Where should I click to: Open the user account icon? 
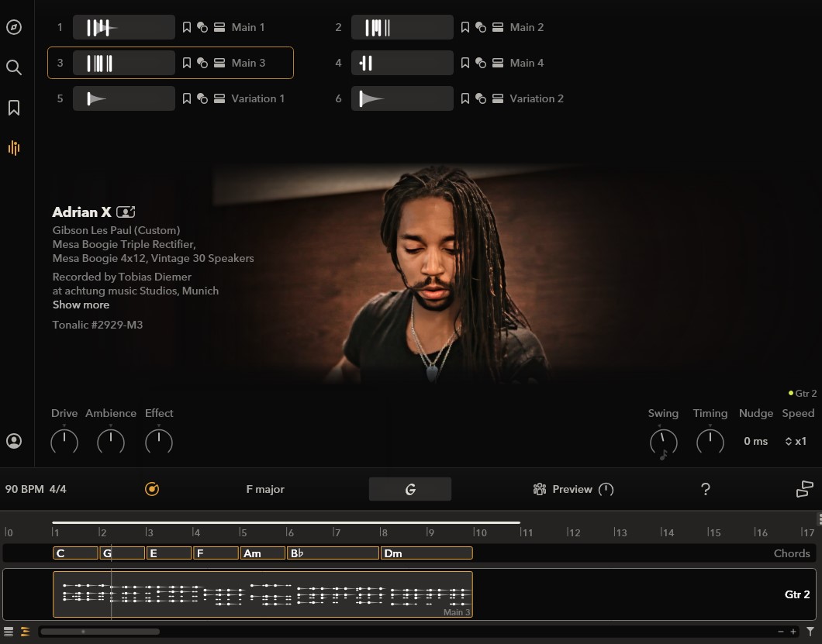click(14, 441)
